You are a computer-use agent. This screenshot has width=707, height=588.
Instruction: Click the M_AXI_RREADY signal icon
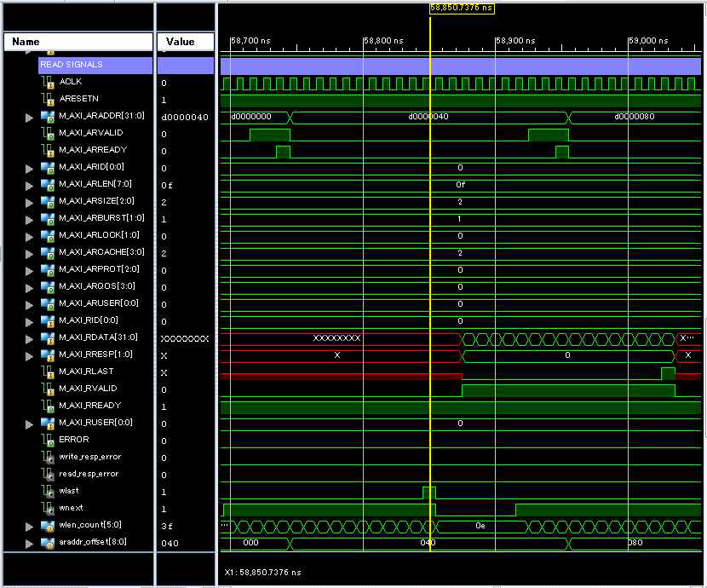point(48,406)
